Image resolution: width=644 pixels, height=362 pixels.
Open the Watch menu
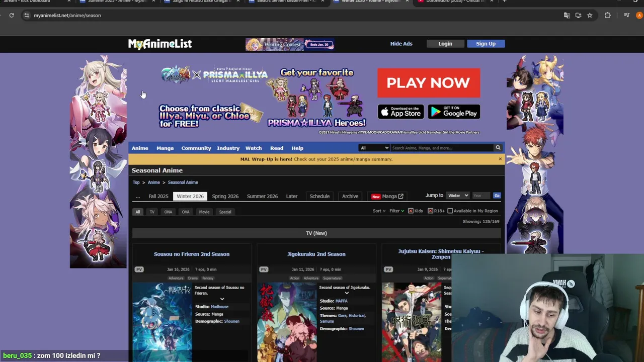point(254,148)
